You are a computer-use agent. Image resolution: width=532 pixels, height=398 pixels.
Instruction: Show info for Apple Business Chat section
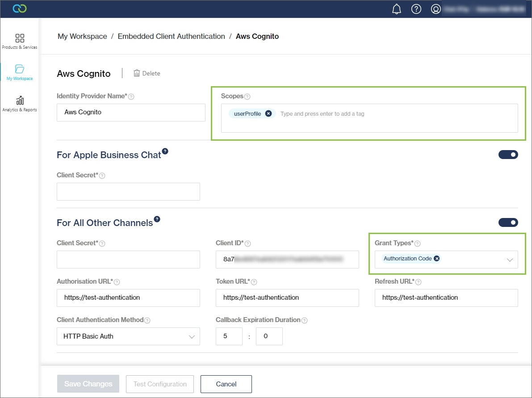click(165, 151)
